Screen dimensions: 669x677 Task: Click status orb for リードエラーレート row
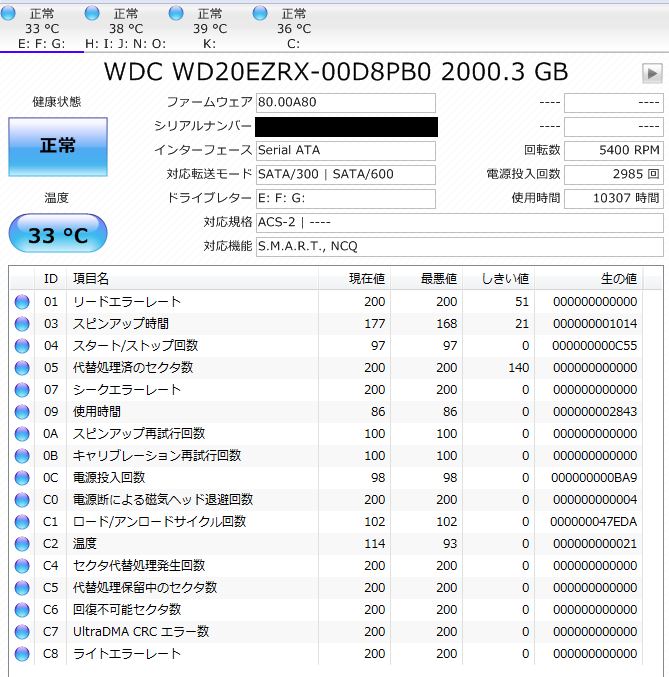(x=22, y=302)
